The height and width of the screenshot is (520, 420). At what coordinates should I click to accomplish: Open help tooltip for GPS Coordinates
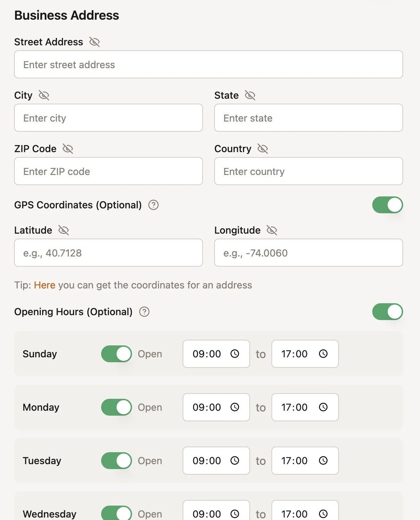click(153, 205)
